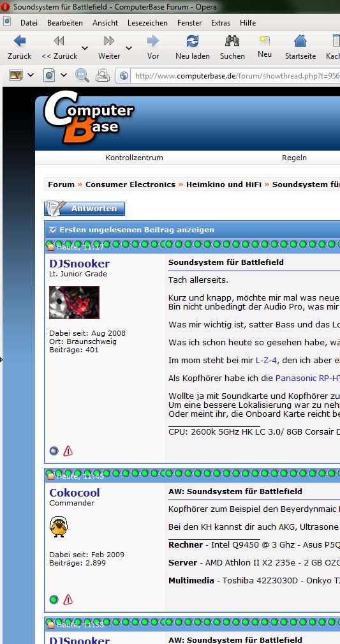Follow the 'Panasonic RP-HT' headphone link
Screen dimensions: 340x644
point(307,378)
